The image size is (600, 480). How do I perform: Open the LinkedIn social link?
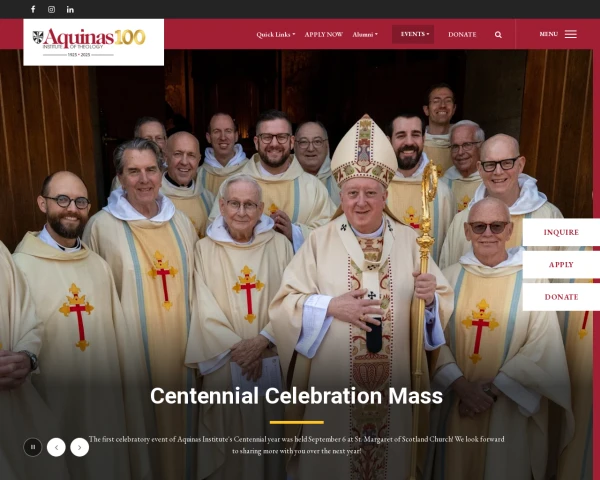[70, 9]
